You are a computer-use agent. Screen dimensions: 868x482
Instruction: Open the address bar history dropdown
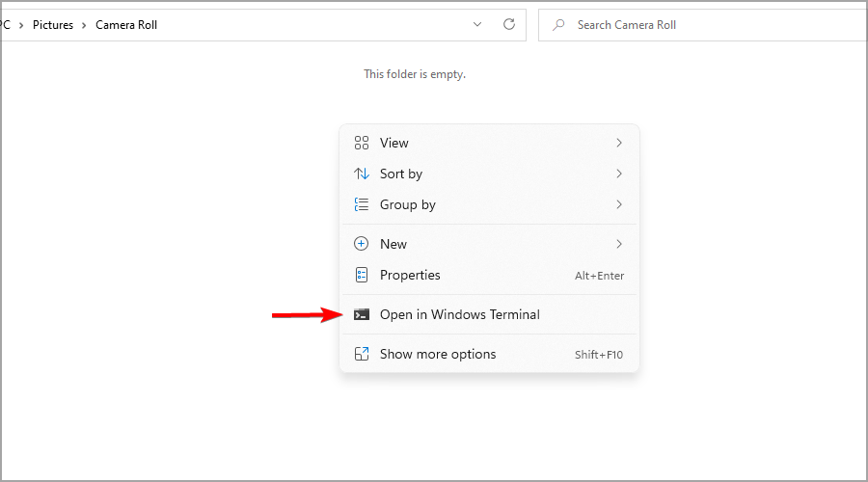(477, 24)
